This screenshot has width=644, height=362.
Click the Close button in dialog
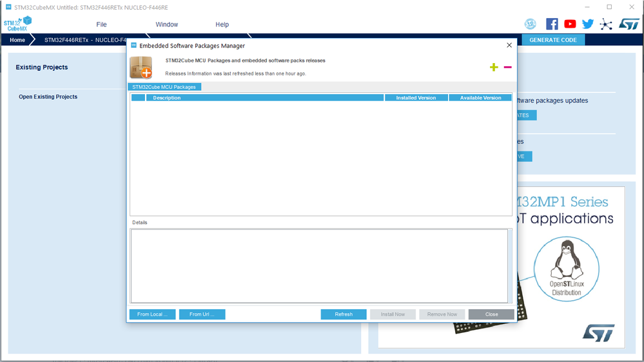pos(491,314)
